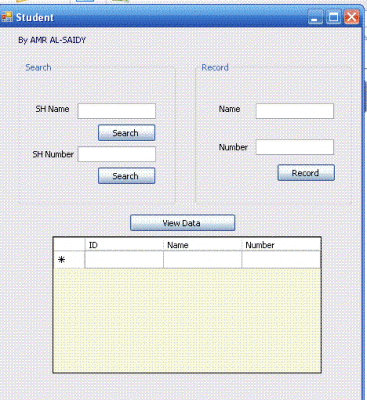Click the SH Name text field
The width and height of the screenshot is (367, 400).
pyautogui.click(x=117, y=111)
